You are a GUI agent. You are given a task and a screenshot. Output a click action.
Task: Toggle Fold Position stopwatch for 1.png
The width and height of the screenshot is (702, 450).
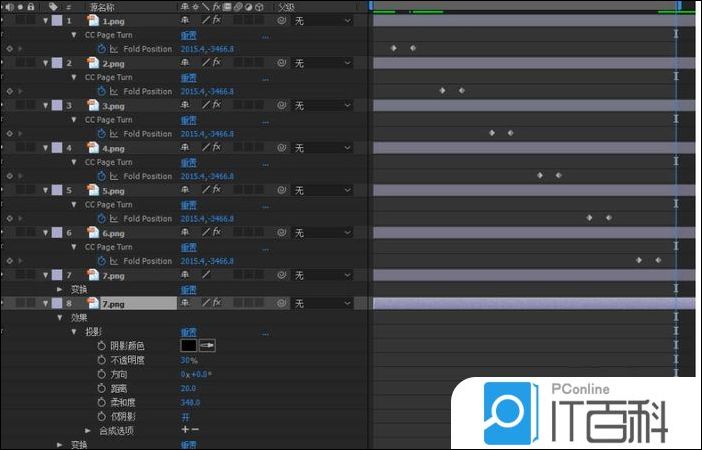(x=101, y=49)
